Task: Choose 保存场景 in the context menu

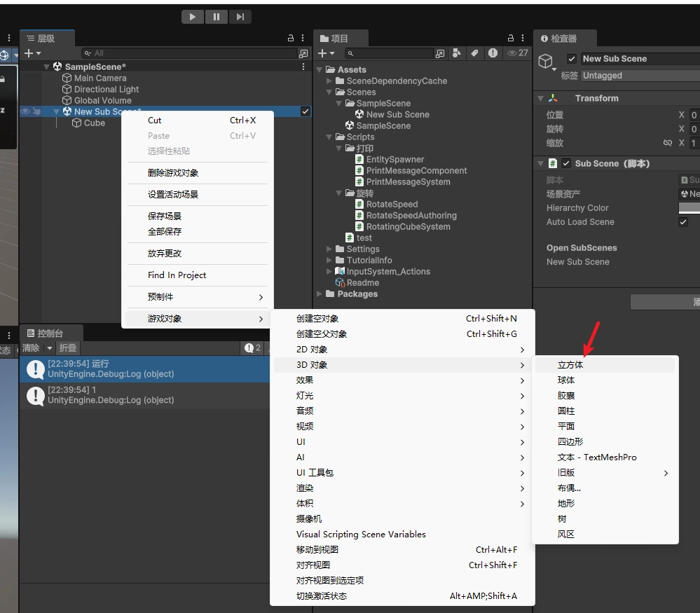Action: tap(198, 216)
